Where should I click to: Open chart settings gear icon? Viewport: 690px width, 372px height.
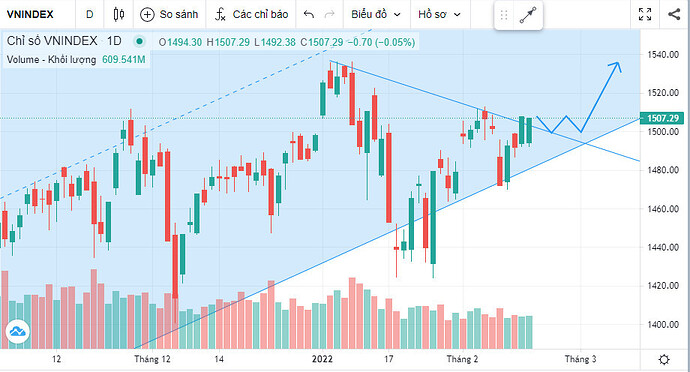pos(664,360)
